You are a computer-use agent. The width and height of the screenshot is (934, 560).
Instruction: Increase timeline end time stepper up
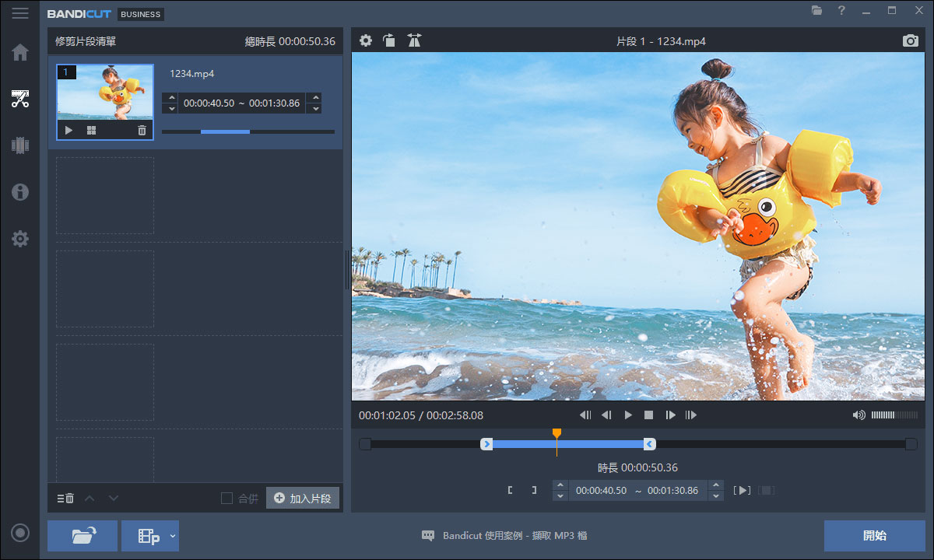[716, 485]
